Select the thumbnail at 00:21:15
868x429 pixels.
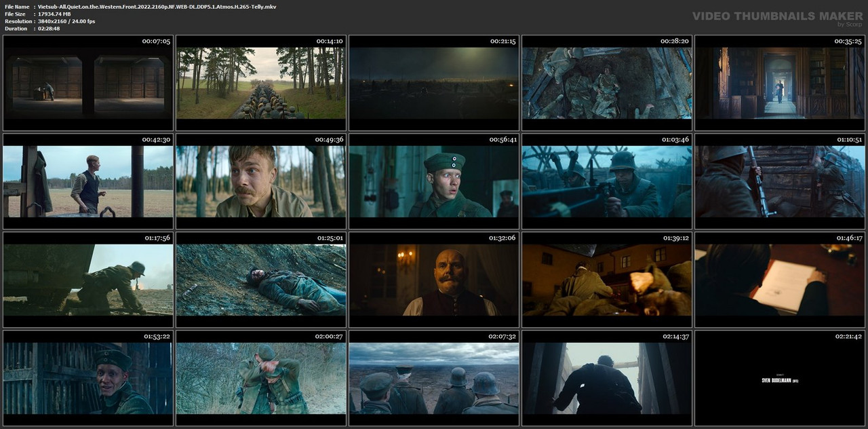pyautogui.click(x=434, y=83)
